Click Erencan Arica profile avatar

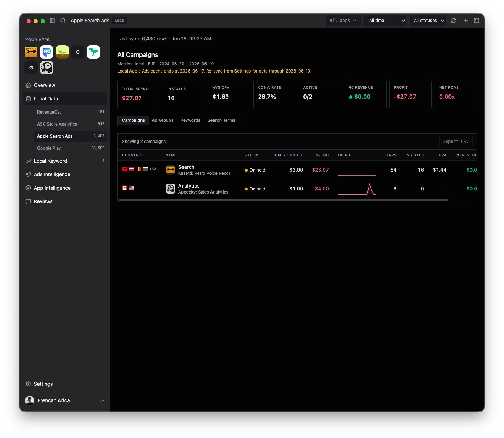pos(30,400)
